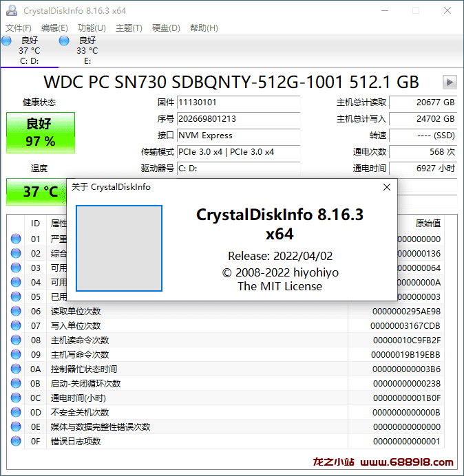
Task: Click the 良好 97 % health status button
Action: 41,133
